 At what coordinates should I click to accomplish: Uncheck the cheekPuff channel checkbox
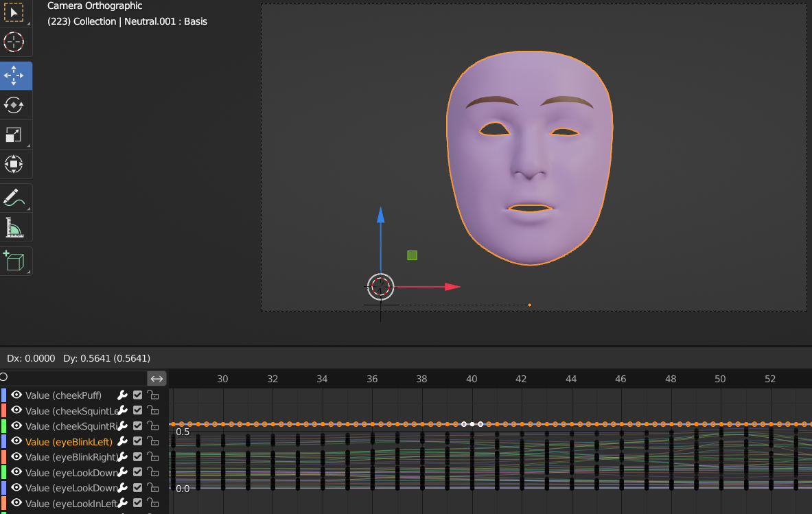137,395
